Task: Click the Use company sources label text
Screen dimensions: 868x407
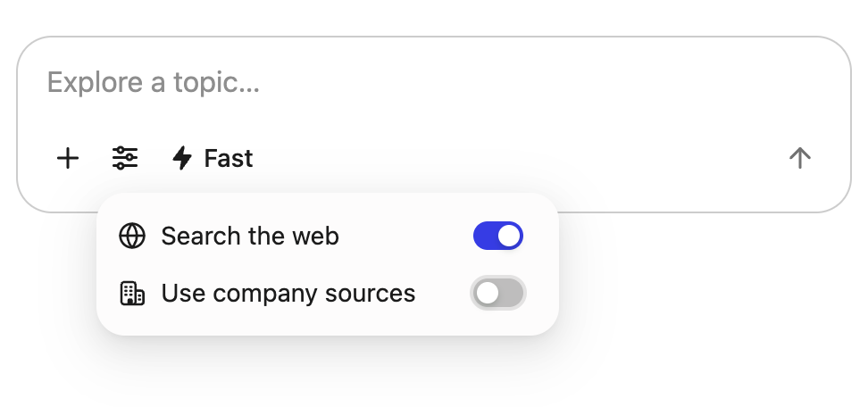Action: [288, 293]
